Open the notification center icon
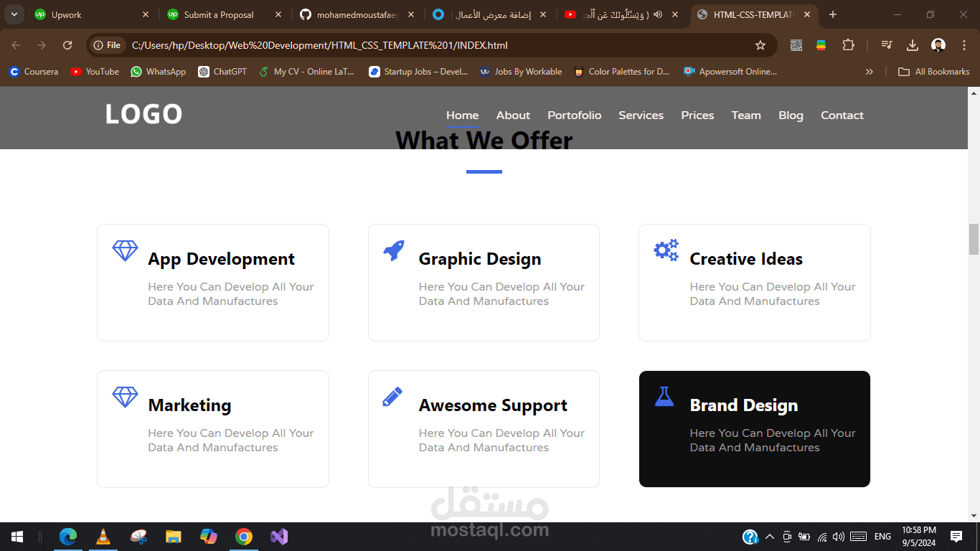 [x=956, y=537]
